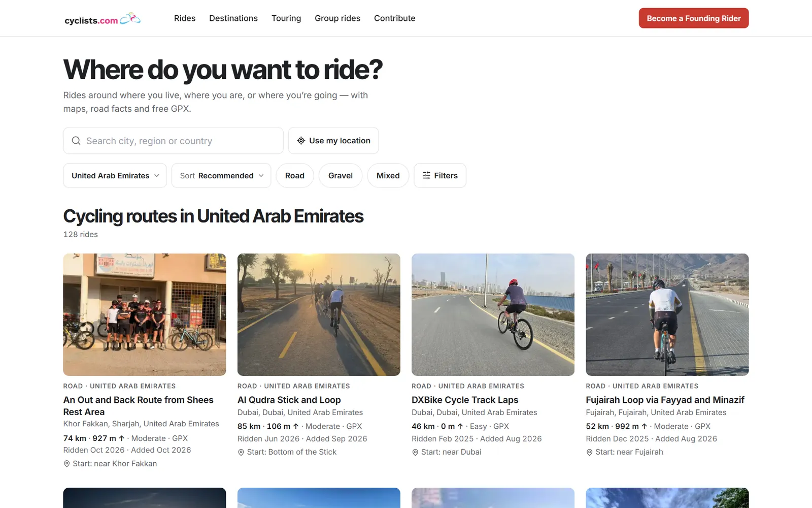Open the Contribute nav link
This screenshot has width=812, height=508.
[395, 18]
